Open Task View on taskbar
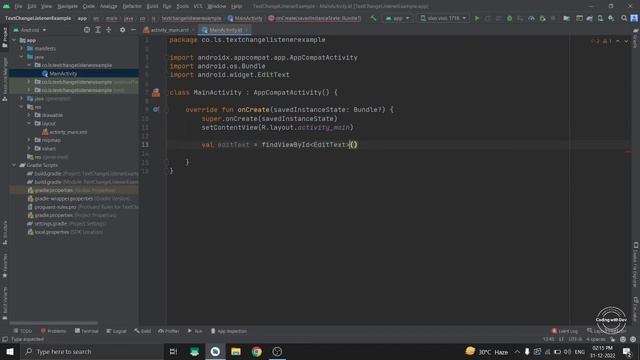The height and width of the screenshot is (360, 640). pos(173,351)
